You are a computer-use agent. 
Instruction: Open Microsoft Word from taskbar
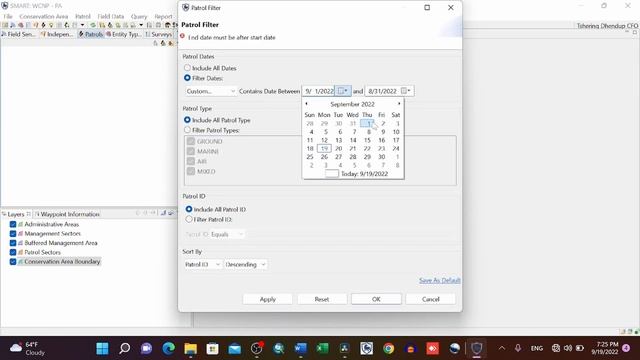[300, 348]
